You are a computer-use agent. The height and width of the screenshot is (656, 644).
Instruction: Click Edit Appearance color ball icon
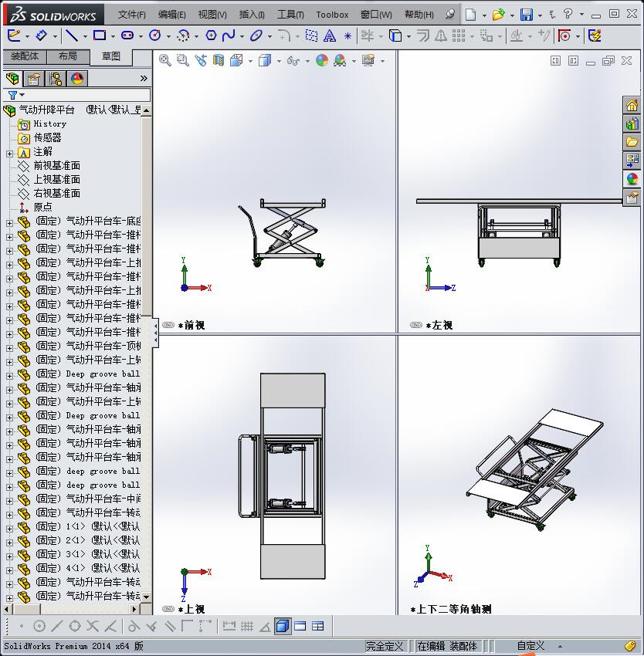tap(321, 61)
